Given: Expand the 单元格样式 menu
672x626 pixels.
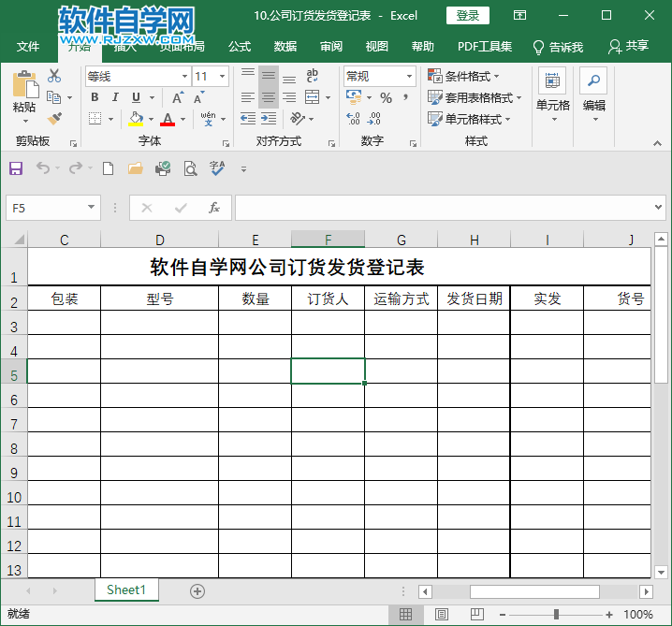Looking at the screenshot, I should point(469,119).
